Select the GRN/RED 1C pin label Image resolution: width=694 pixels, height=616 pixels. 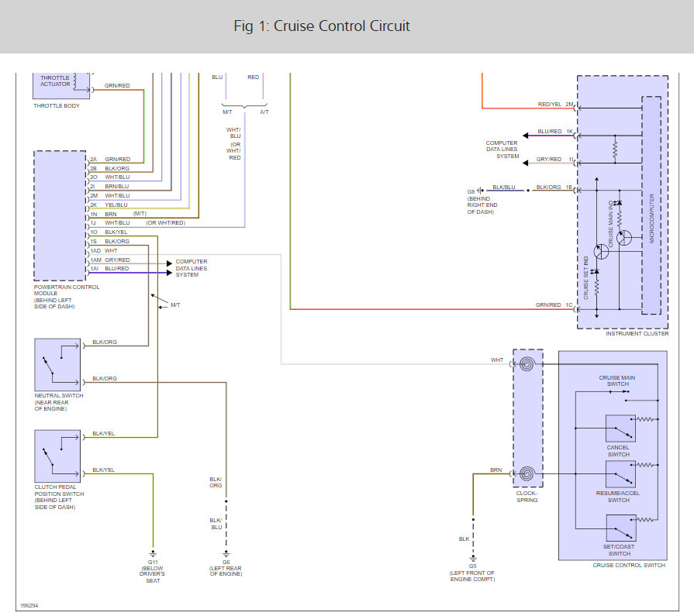point(554,305)
